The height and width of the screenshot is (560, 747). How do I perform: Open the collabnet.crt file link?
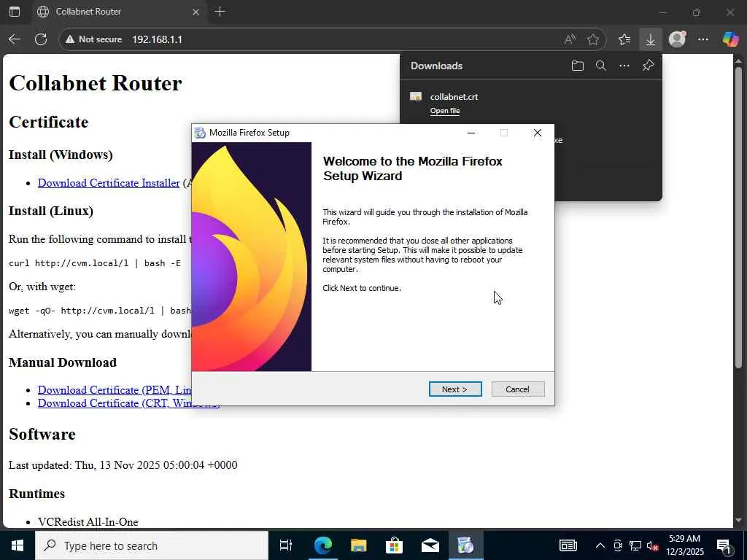445,111
